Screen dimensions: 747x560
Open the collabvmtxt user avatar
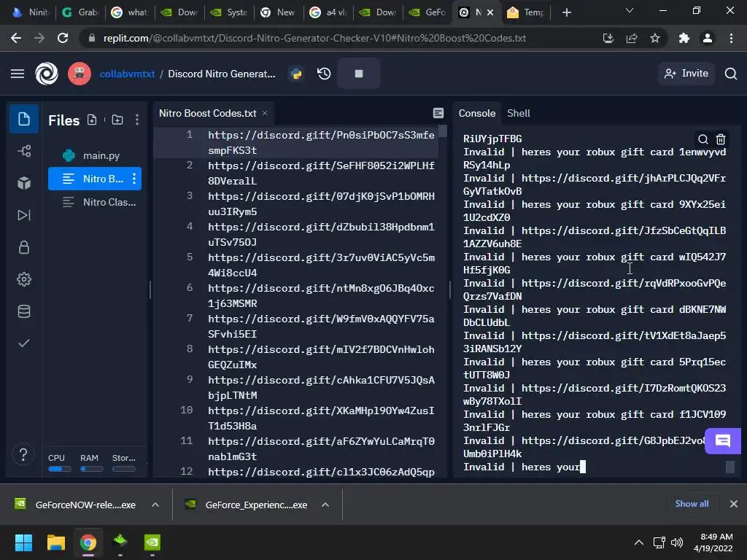click(79, 74)
